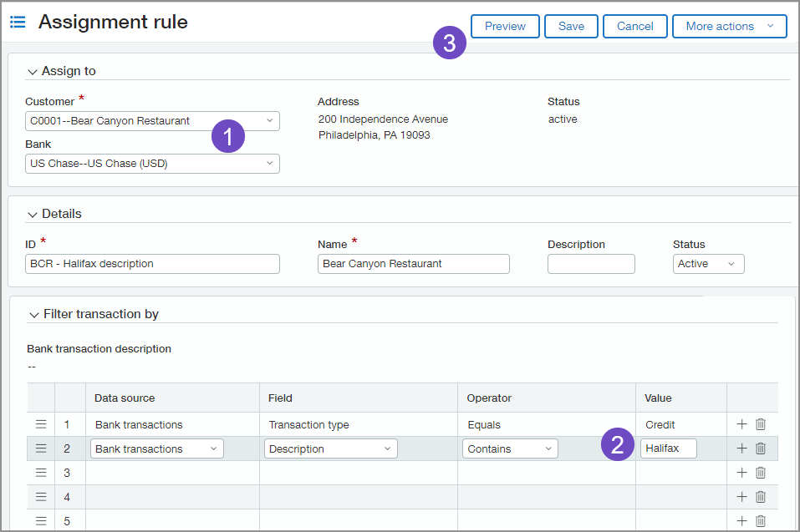Save the assignment rule

click(571, 26)
